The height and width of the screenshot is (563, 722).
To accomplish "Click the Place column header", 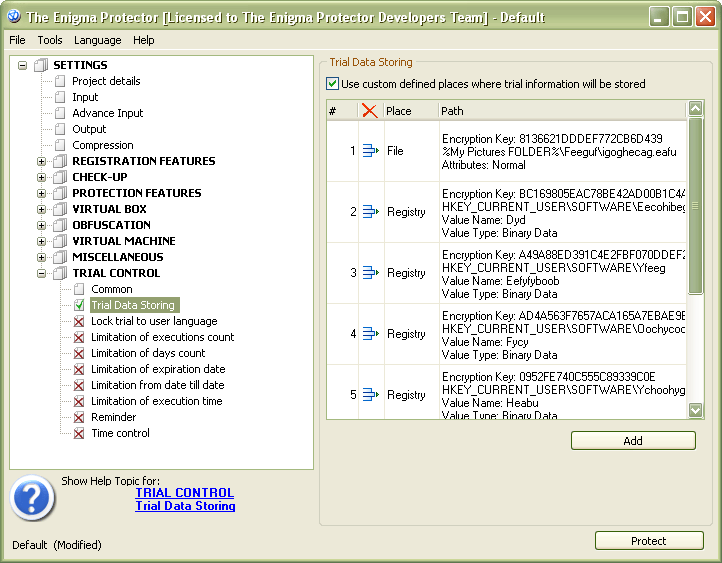I will 411,110.
